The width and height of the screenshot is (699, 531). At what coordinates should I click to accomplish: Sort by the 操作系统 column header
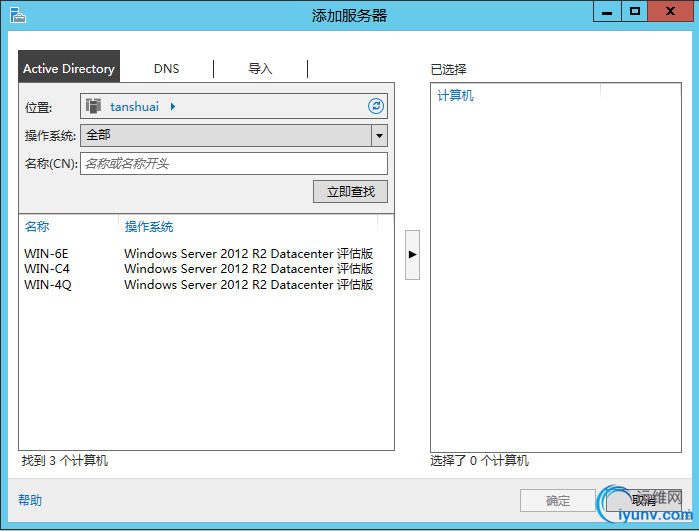[x=149, y=227]
